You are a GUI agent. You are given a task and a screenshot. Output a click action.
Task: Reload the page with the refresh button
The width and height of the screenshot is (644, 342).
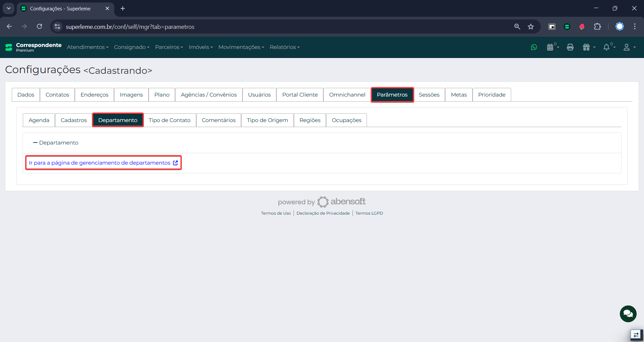pyautogui.click(x=40, y=26)
